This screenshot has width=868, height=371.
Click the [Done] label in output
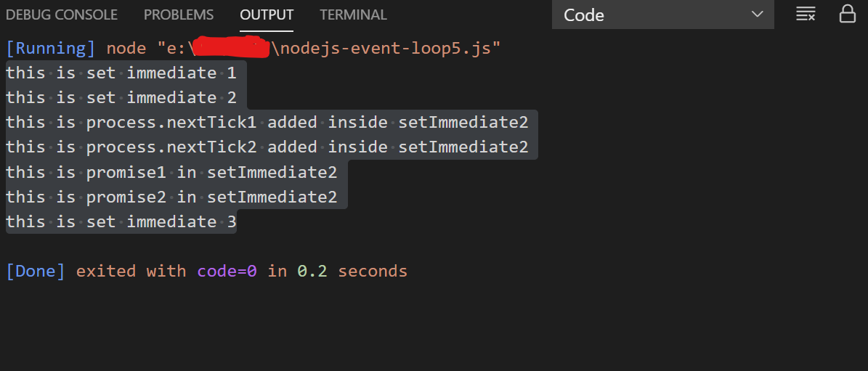(x=36, y=271)
